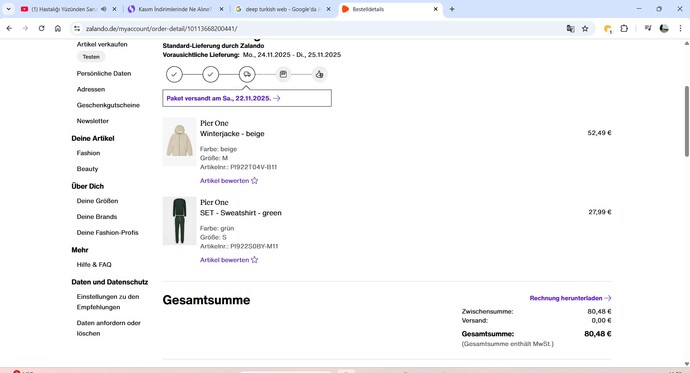Click the first completed checkmark step circle
690x373 pixels.
(174, 74)
